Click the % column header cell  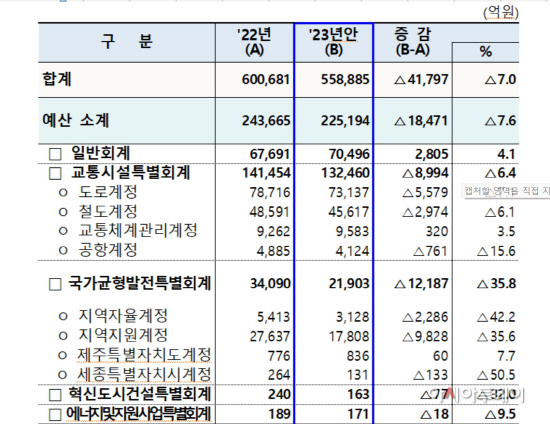tap(485, 53)
